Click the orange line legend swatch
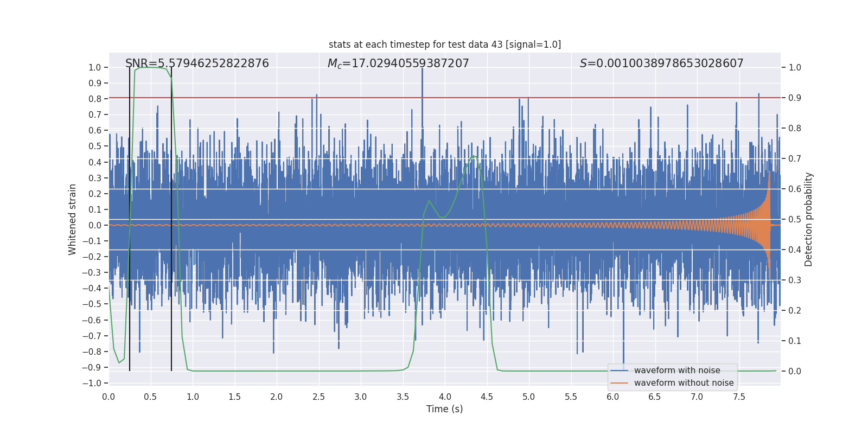 (x=620, y=383)
